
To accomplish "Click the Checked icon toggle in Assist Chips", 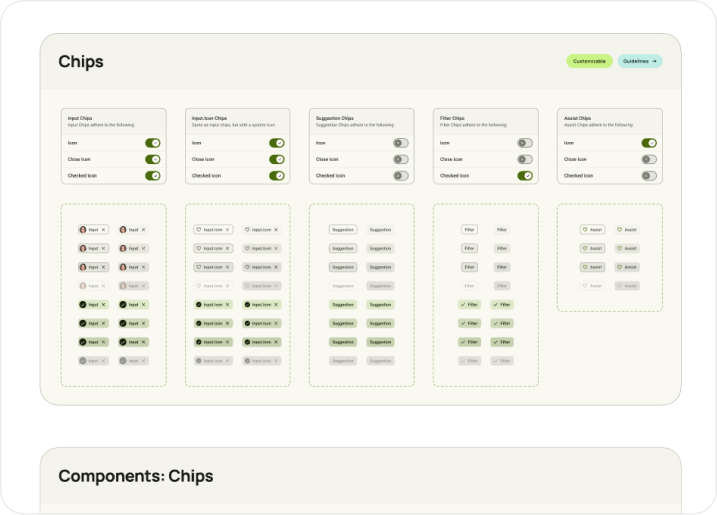I will [x=649, y=175].
